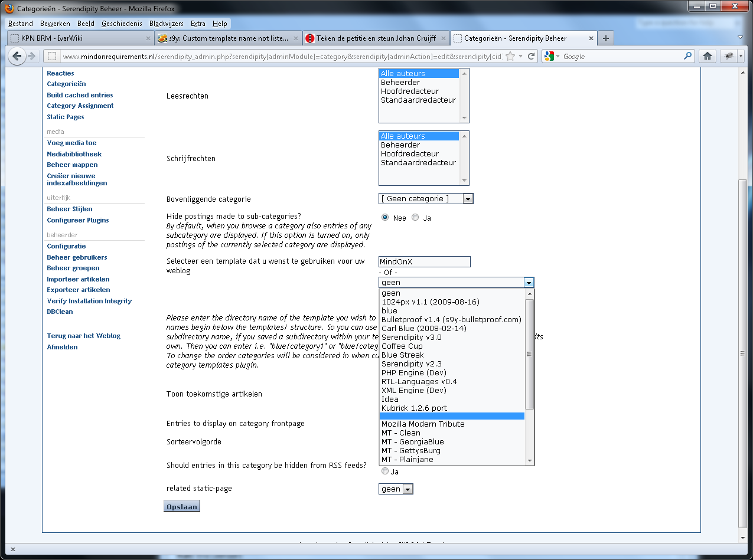753x560 pixels.
Task: Open the Bladwijzers menu
Action: click(x=166, y=24)
